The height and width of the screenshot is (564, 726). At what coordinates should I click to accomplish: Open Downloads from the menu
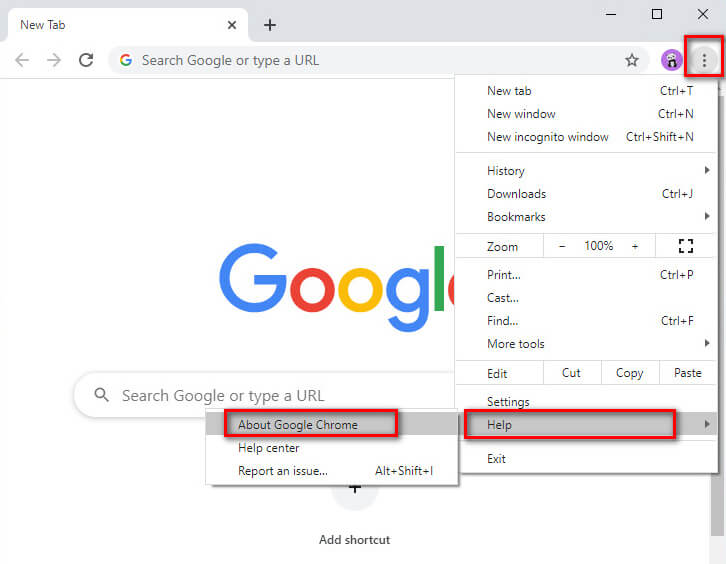coord(586,194)
